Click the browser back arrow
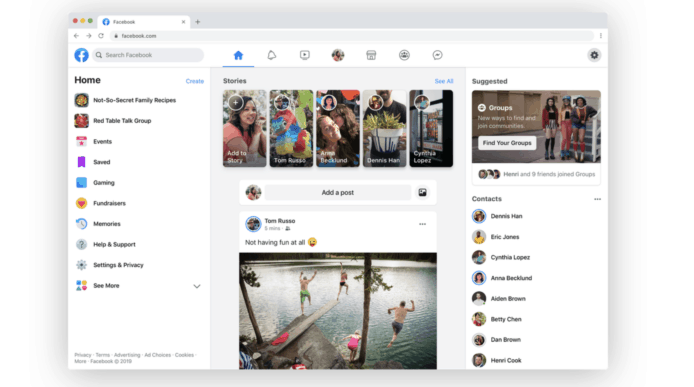Viewport: 694px width, 387px height. (x=76, y=36)
